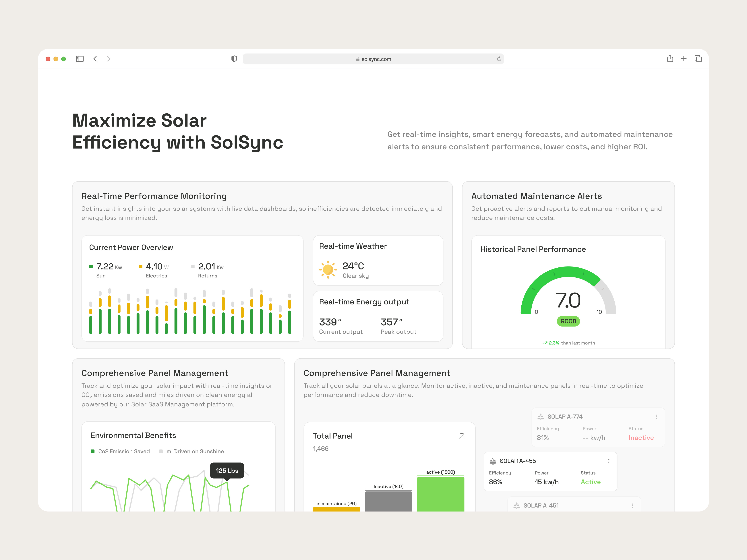Click the solar panel icon on SOLAR A-774
This screenshot has width=747, height=560.
point(541,417)
